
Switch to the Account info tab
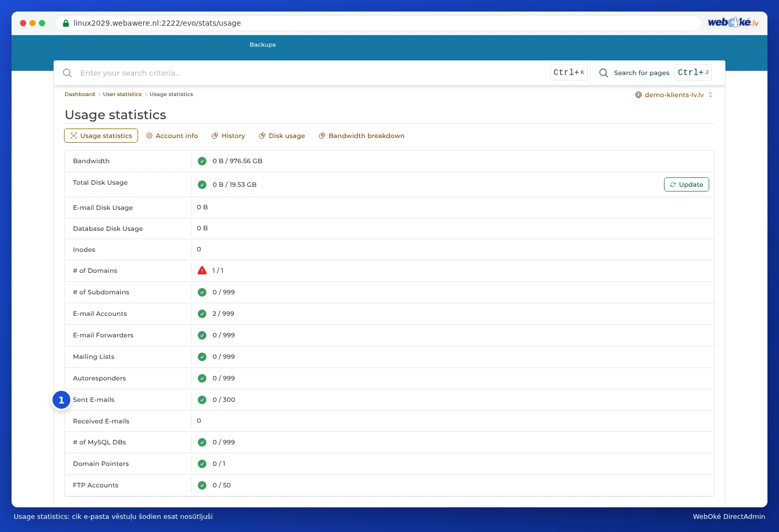click(172, 136)
